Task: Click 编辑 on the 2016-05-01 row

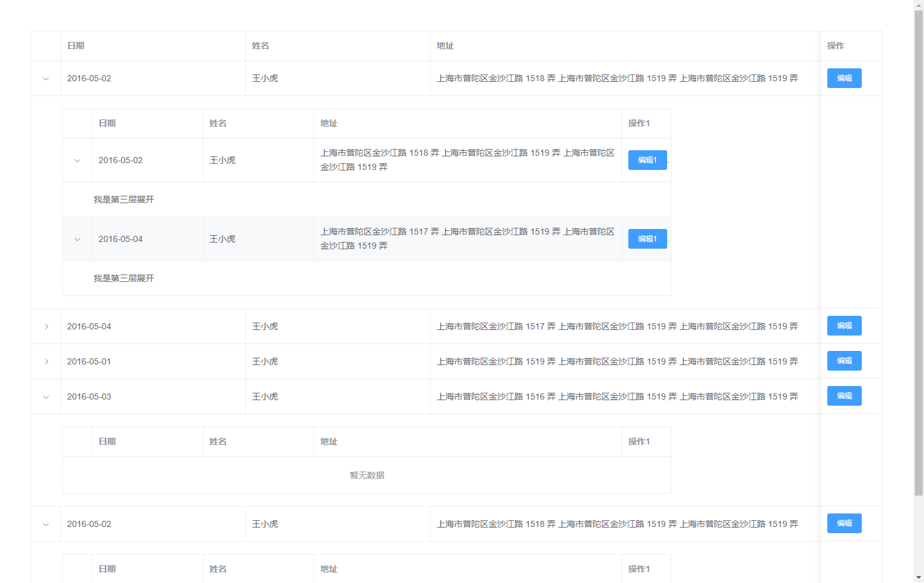Action: click(844, 361)
